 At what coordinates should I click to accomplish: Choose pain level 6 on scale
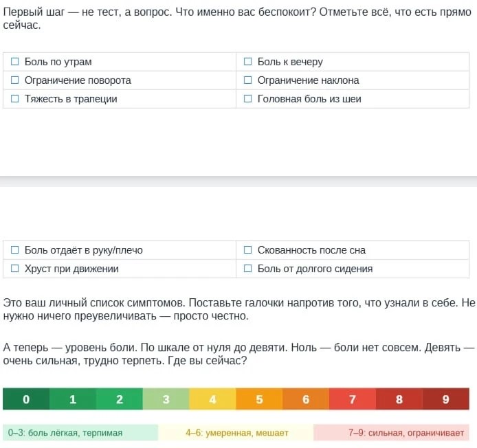[x=306, y=399]
